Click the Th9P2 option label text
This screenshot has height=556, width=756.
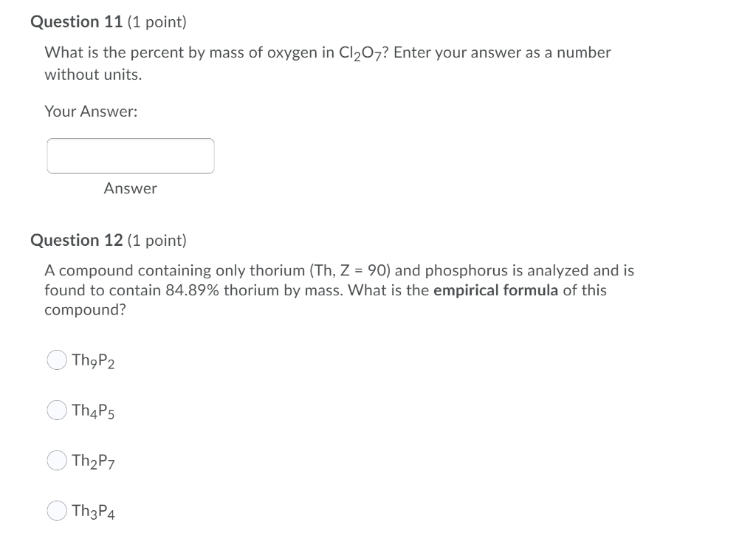tap(92, 360)
